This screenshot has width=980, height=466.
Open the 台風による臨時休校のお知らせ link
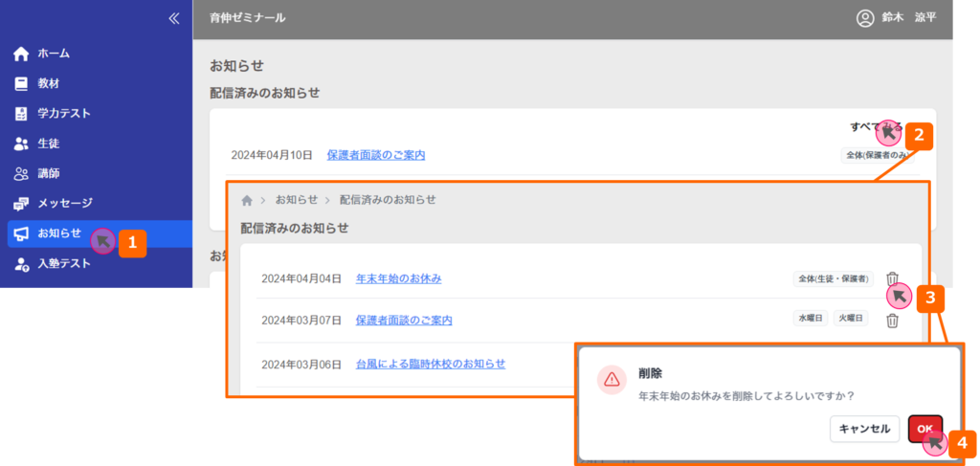(430, 364)
